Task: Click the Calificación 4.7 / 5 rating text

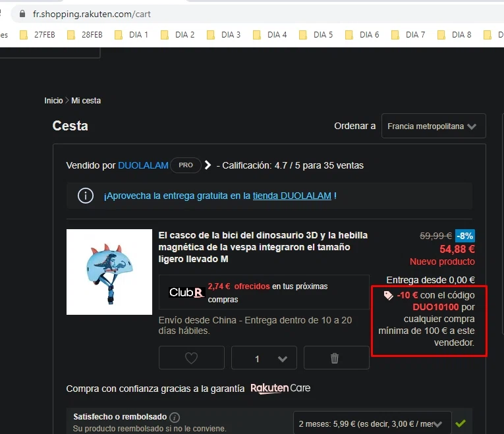Action: 293,165
